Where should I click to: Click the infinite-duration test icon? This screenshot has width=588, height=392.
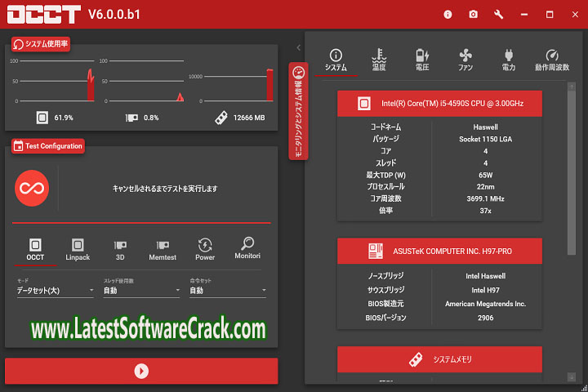(32, 189)
